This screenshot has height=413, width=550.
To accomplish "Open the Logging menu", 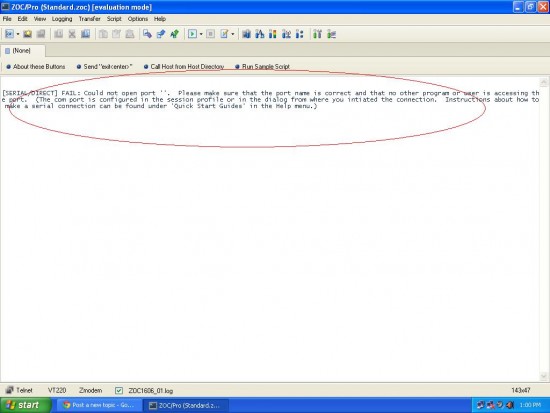I will tap(62, 19).
